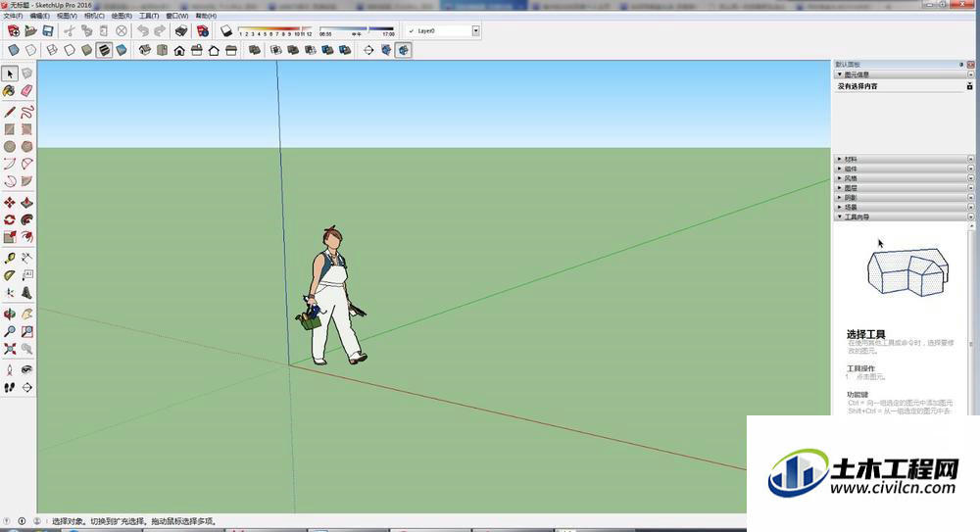
Task: Select the Look Around eye tool
Action: coord(26,370)
